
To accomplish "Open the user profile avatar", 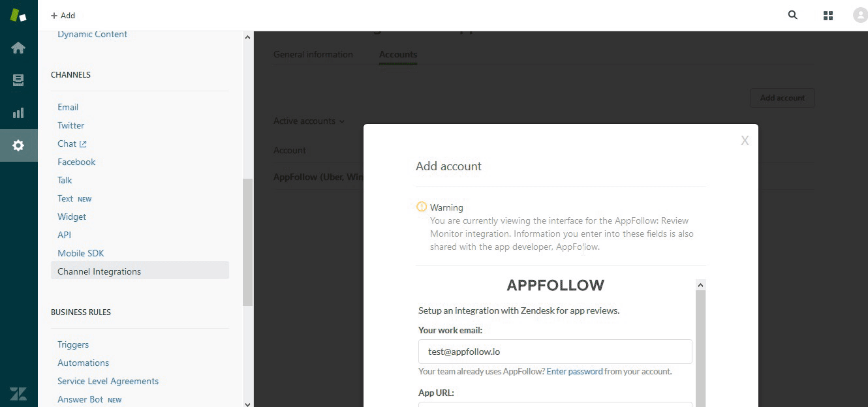I will pos(860,16).
